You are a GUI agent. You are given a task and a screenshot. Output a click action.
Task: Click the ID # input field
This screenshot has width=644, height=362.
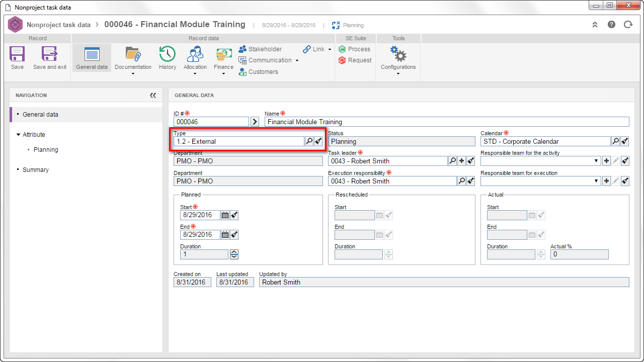click(x=211, y=122)
